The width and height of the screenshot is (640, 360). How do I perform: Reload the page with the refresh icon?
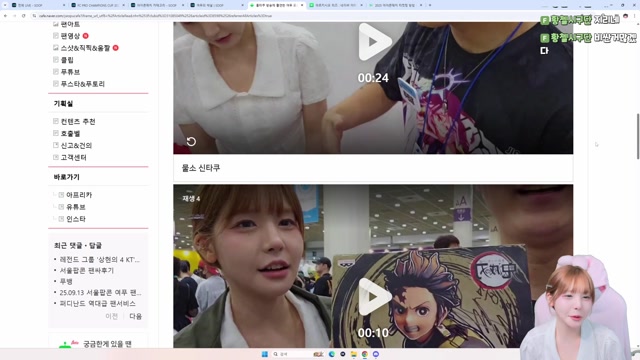(x=23, y=16)
